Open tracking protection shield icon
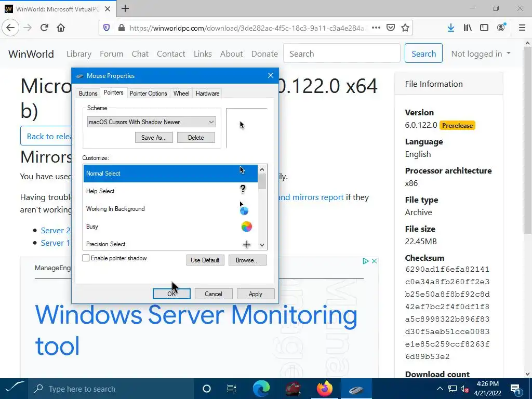Viewport: 532px width, 399px height. 107,28
